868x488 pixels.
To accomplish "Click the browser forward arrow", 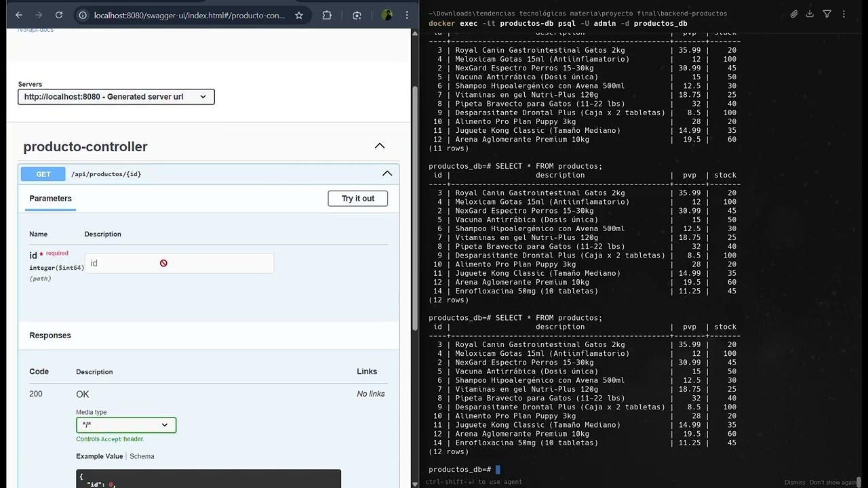I will point(39,15).
